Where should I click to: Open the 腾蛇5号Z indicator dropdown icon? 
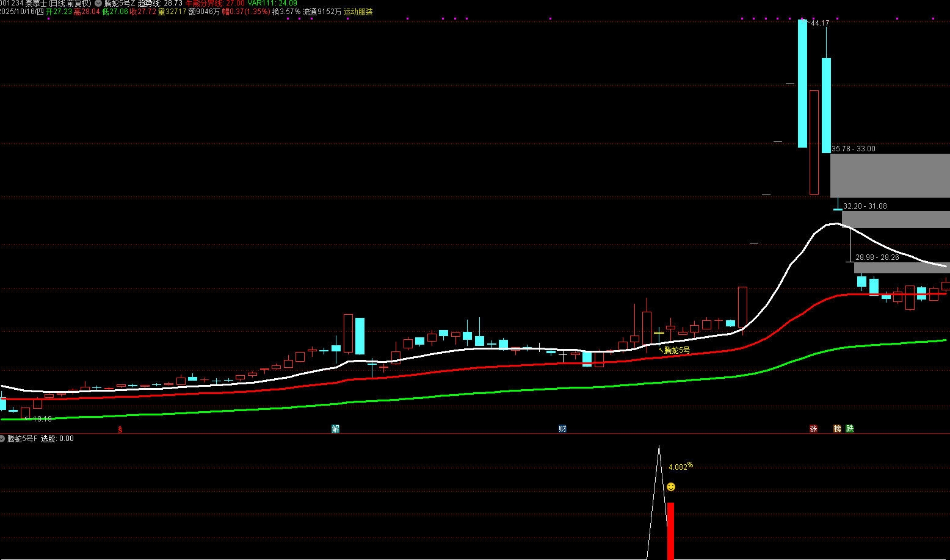coord(98,3)
